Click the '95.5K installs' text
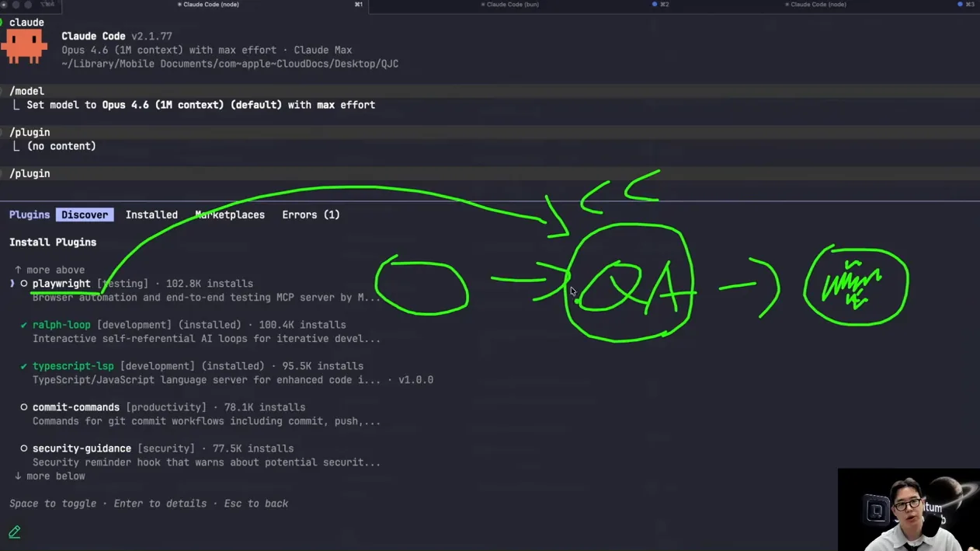The image size is (980, 551). click(x=322, y=366)
